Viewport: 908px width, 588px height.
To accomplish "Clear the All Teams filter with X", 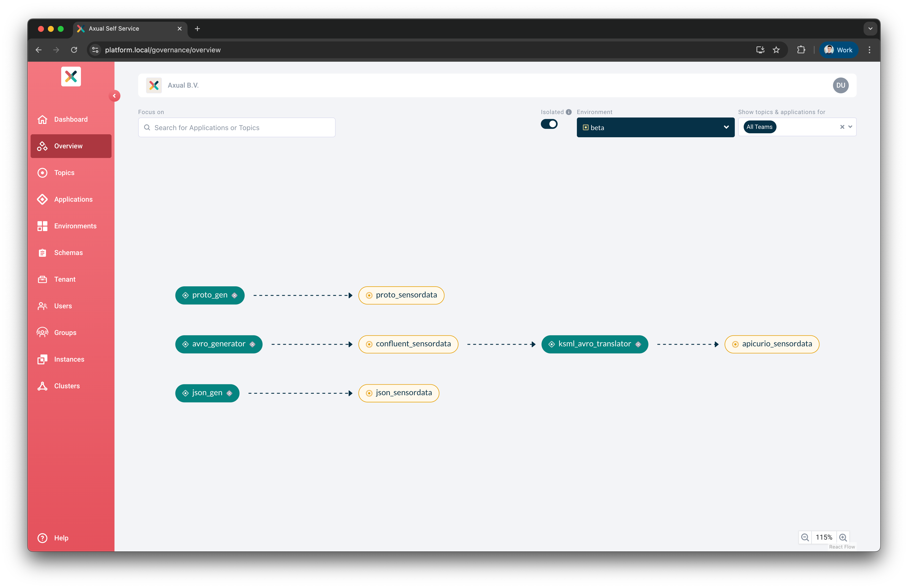I will point(842,127).
